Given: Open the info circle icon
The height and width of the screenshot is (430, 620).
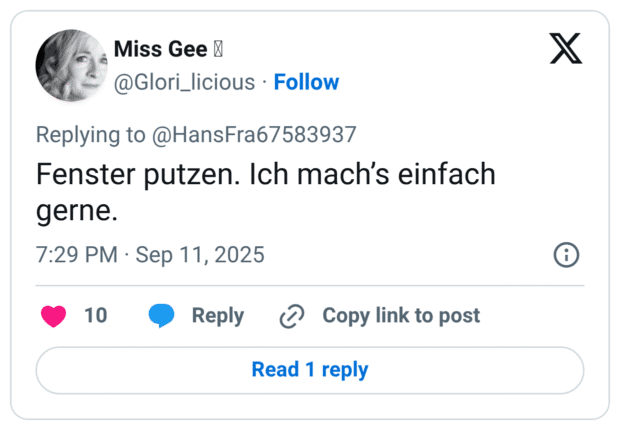Looking at the screenshot, I should [x=566, y=255].
